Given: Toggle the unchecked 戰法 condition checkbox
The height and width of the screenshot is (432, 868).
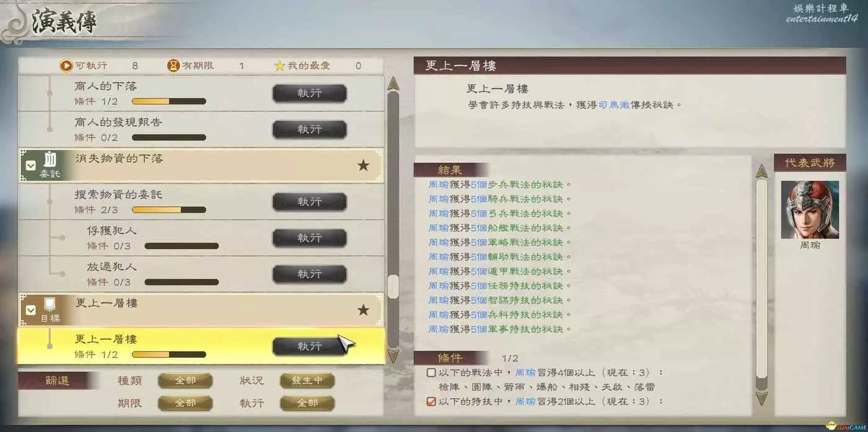Looking at the screenshot, I should pyautogui.click(x=432, y=372).
